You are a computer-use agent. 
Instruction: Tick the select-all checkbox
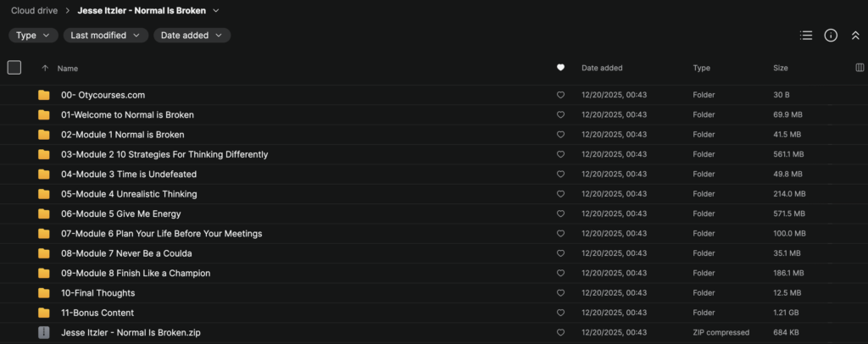pyautogui.click(x=14, y=68)
